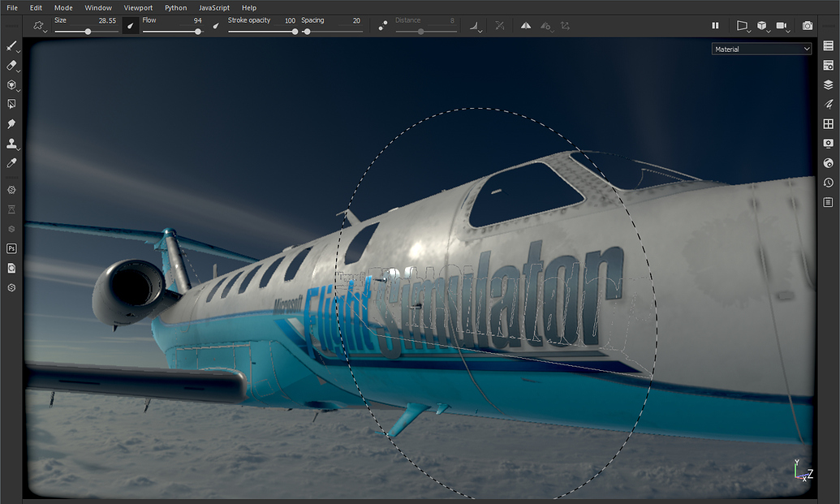Select the Eraser tool

pyautogui.click(x=11, y=66)
